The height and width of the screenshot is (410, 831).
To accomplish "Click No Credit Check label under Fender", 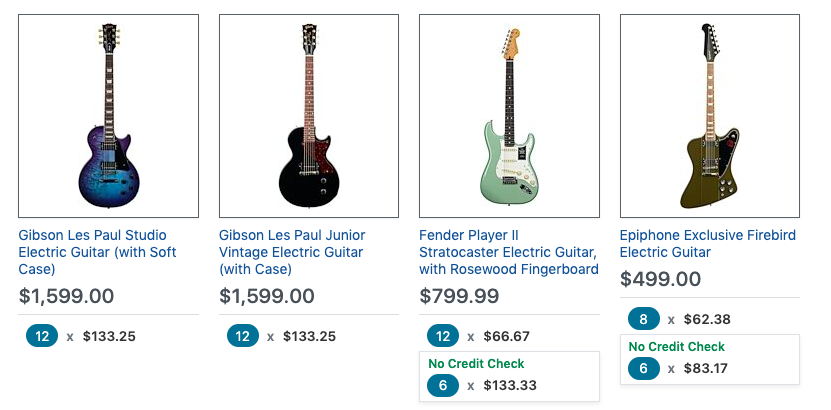I will tap(476, 363).
